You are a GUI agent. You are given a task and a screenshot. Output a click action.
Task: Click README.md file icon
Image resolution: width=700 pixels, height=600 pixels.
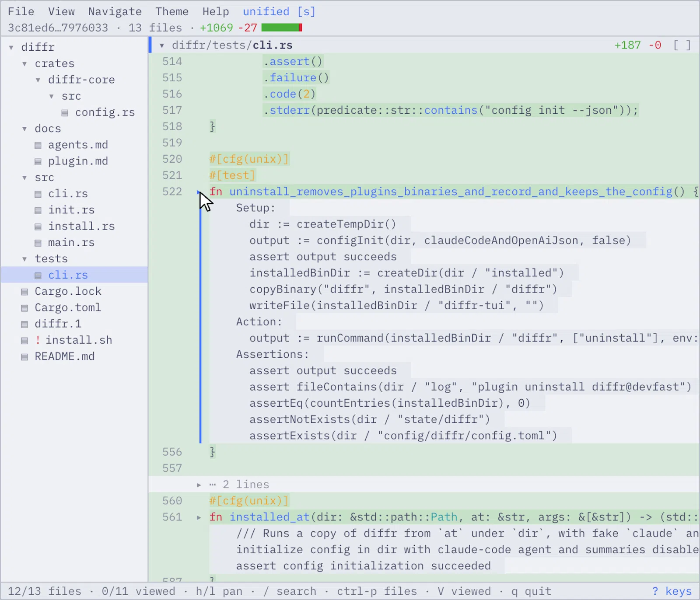24,357
